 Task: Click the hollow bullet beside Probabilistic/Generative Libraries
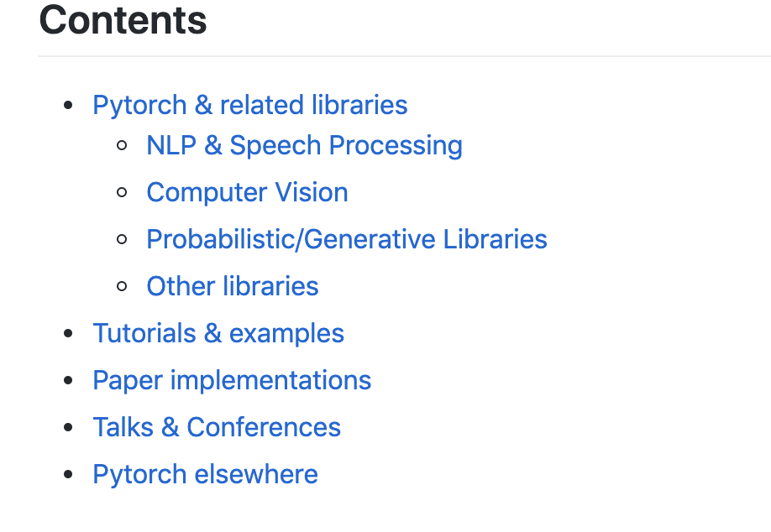123,240
